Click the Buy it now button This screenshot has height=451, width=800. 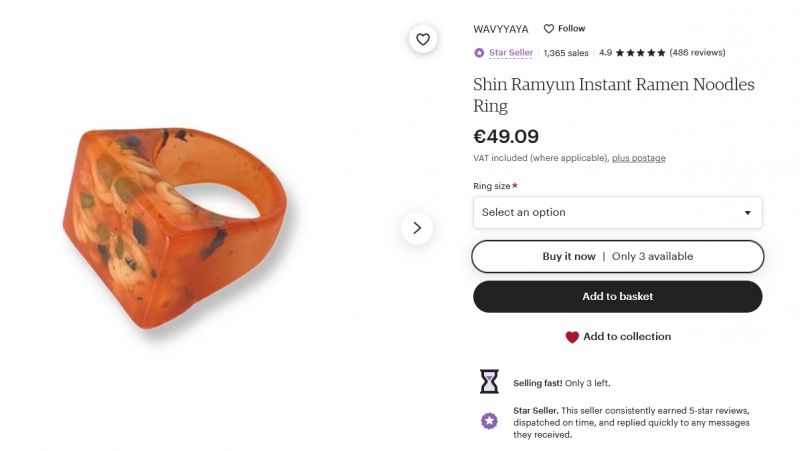617,257
